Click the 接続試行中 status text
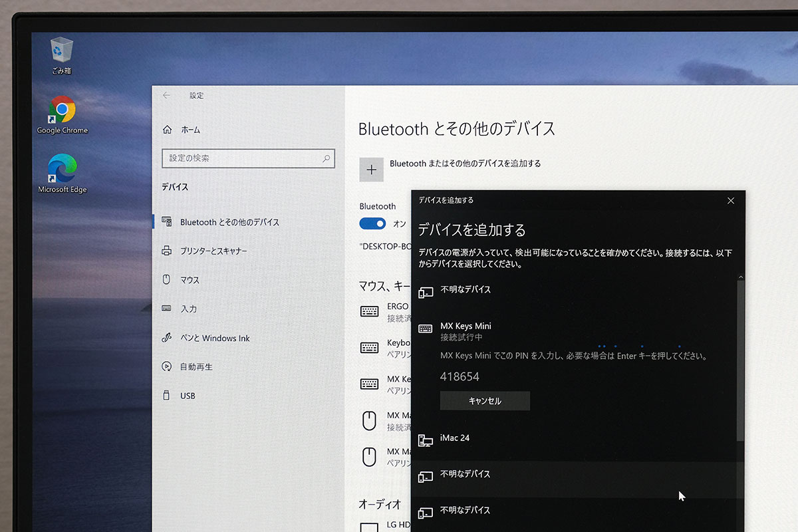Image resolution: width=798 pixels, height=532 pixels. click(462, 338)
